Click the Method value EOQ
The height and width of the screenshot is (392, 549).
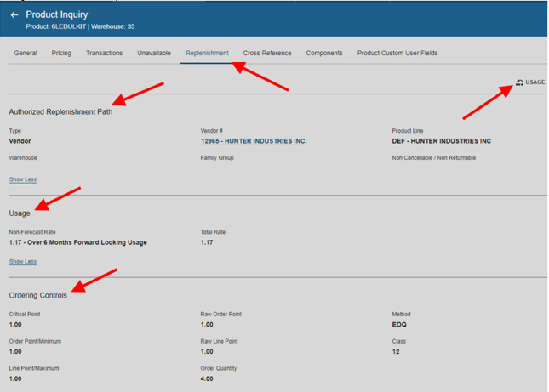(x=399, y=325)
